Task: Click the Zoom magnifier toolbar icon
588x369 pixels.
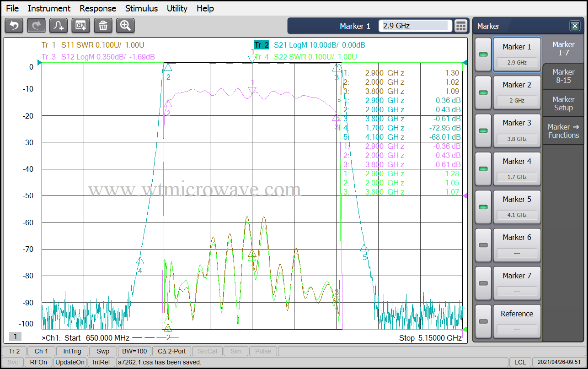Action: pos(125,26)
